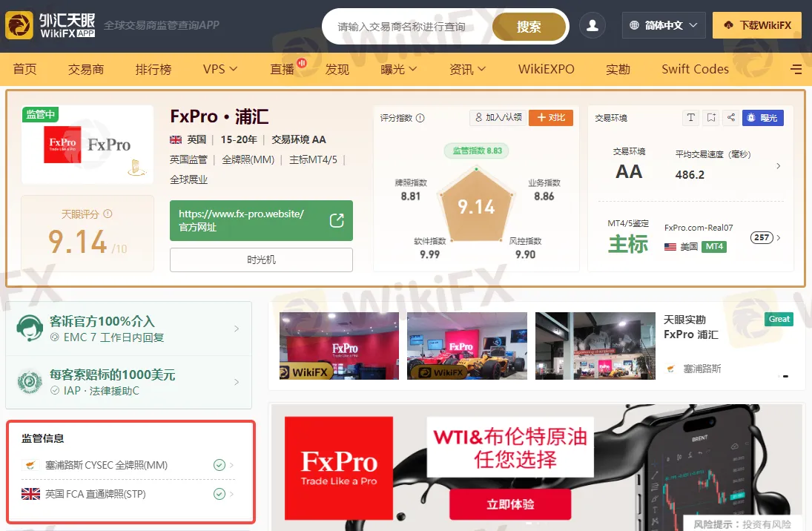Click the info icon beside 天眼评分
Screen dimensions: 812x531
[108, 214]
